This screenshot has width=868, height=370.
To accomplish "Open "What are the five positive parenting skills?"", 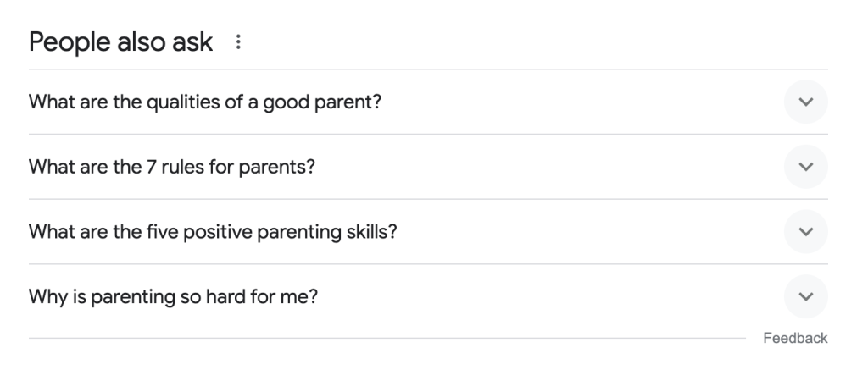I will click(x=213, y=232).
